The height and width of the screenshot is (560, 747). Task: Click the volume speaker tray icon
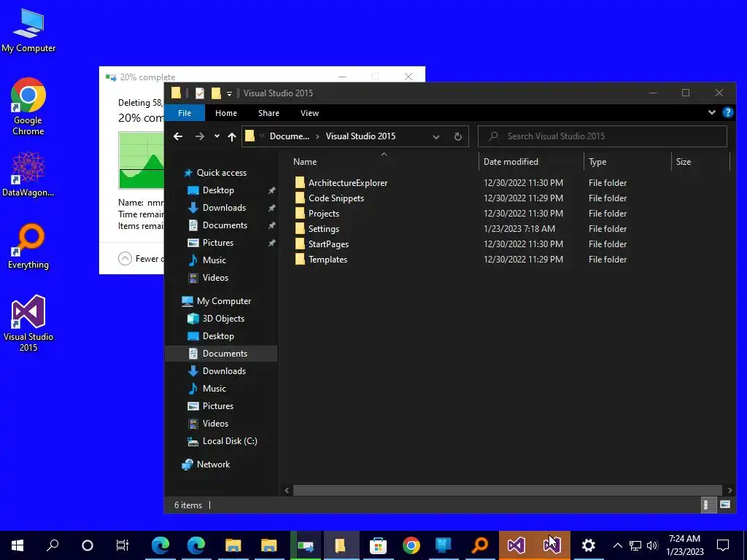tap(652, 545)
